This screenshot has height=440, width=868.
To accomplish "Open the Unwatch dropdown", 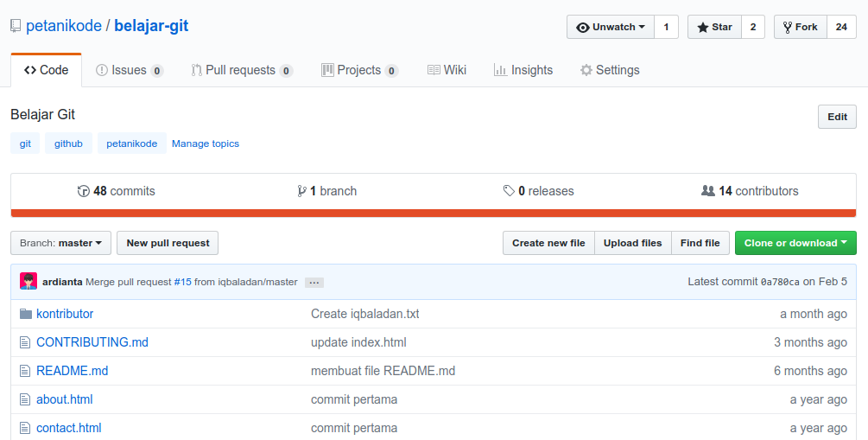I will click(611, 27).
